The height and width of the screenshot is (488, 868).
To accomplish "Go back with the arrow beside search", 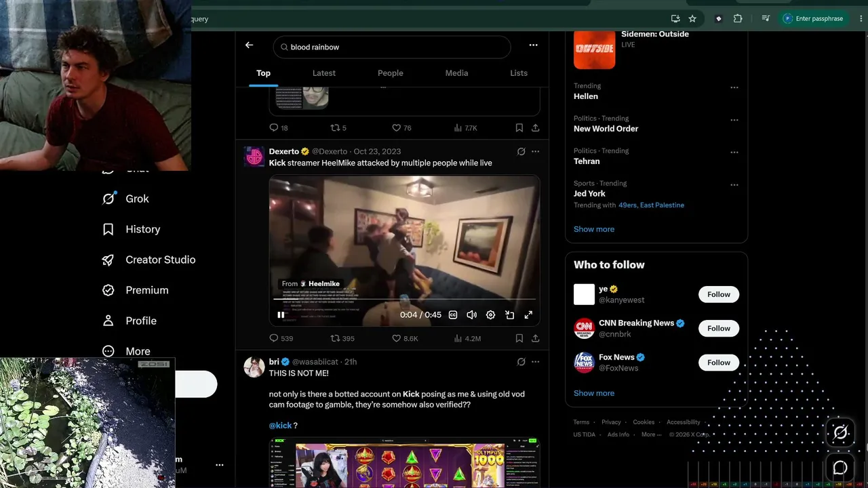I will (249, 45).
